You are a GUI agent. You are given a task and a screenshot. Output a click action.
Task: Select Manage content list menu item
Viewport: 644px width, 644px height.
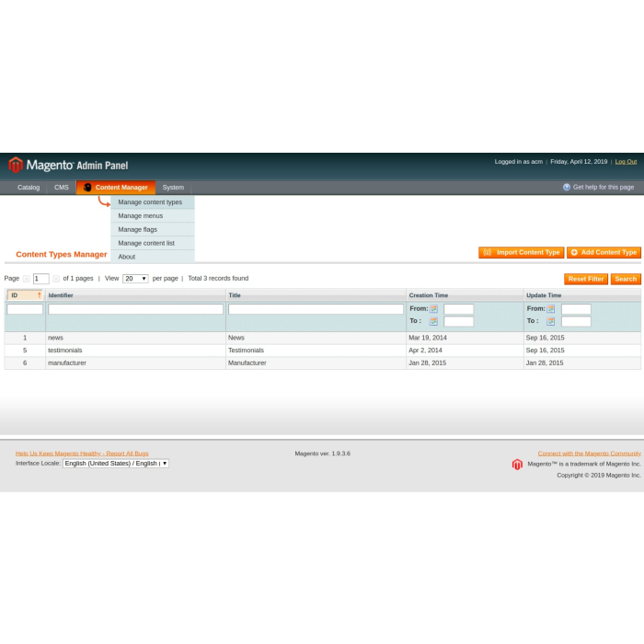click(153, 243)
